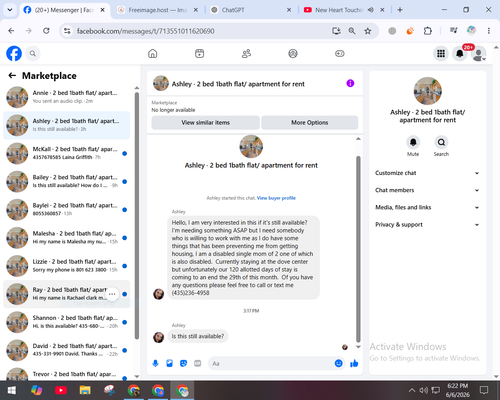
Task: Open Chrome three-dot menu
Action: [489, 31]
